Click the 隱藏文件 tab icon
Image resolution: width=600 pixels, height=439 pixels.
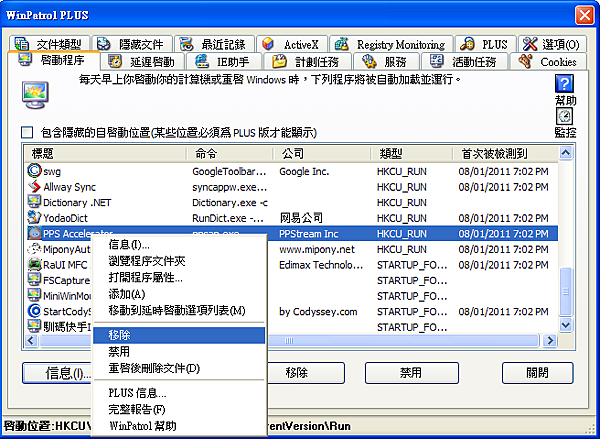tap(104, 44)
